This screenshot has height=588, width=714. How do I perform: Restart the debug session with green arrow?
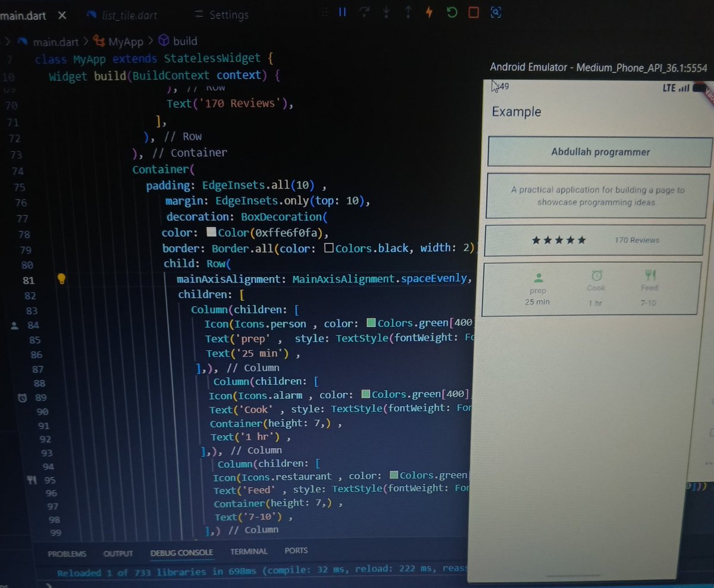[452, 12]
